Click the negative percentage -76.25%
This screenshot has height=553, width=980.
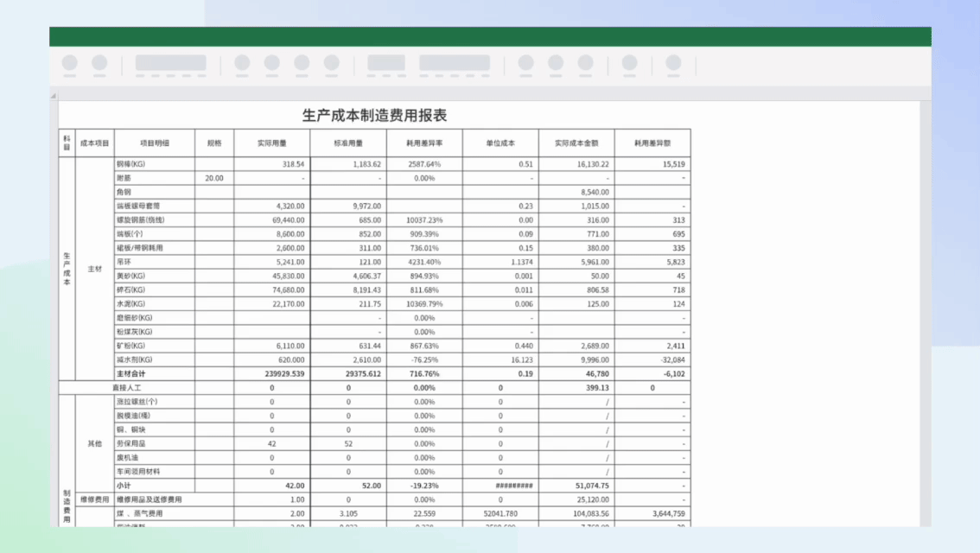424,360
